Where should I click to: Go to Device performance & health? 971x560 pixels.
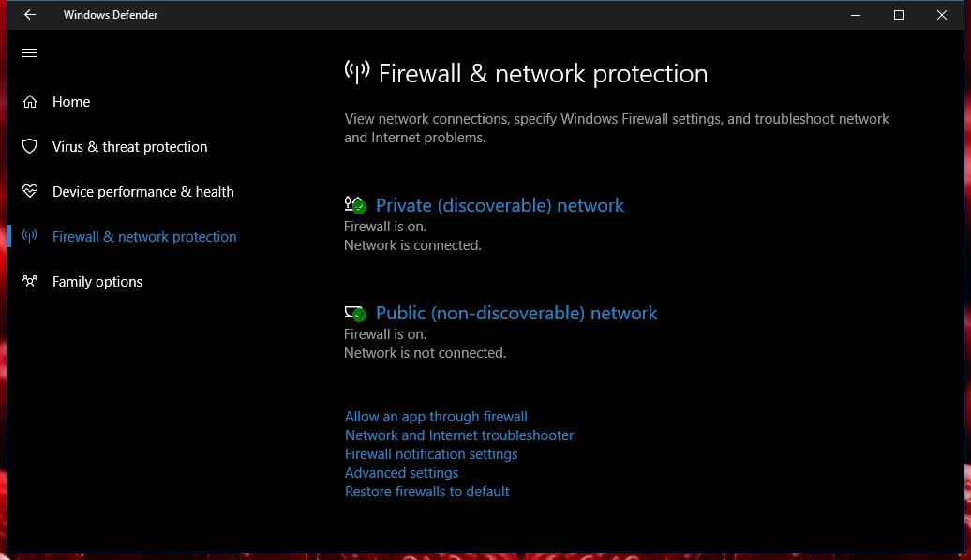(x=143, y=192)
